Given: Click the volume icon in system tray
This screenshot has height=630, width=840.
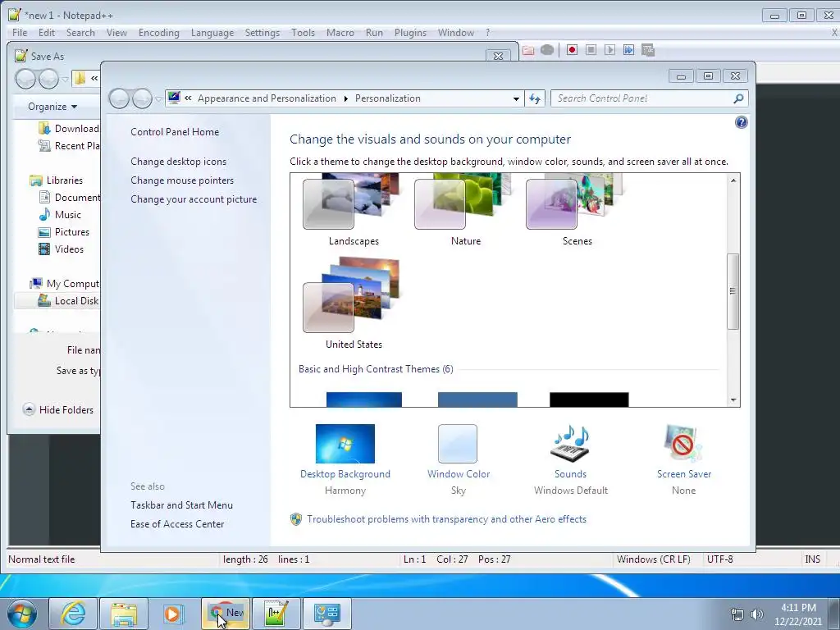Looking at the screenshot, I should point(757,614).
